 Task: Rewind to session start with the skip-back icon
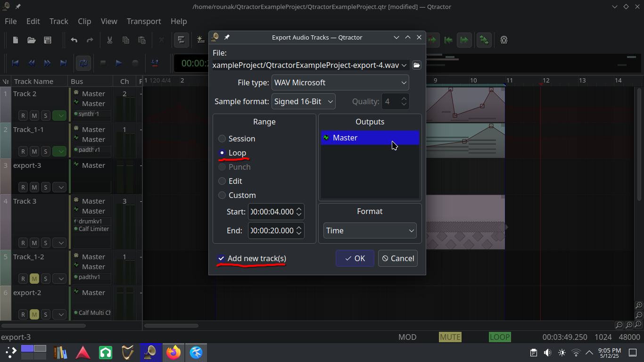[x=15, y=63]
